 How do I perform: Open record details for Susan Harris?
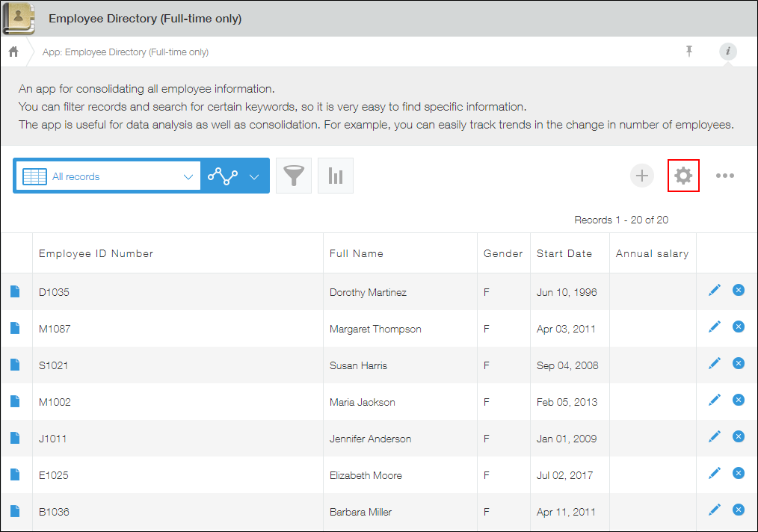coord(15,365)
